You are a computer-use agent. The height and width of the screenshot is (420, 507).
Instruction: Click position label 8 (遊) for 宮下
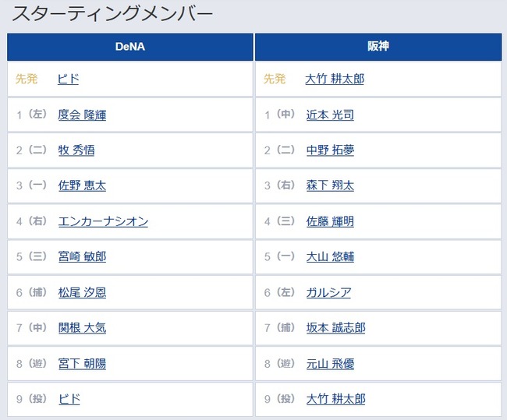click(x=32, y=363)
